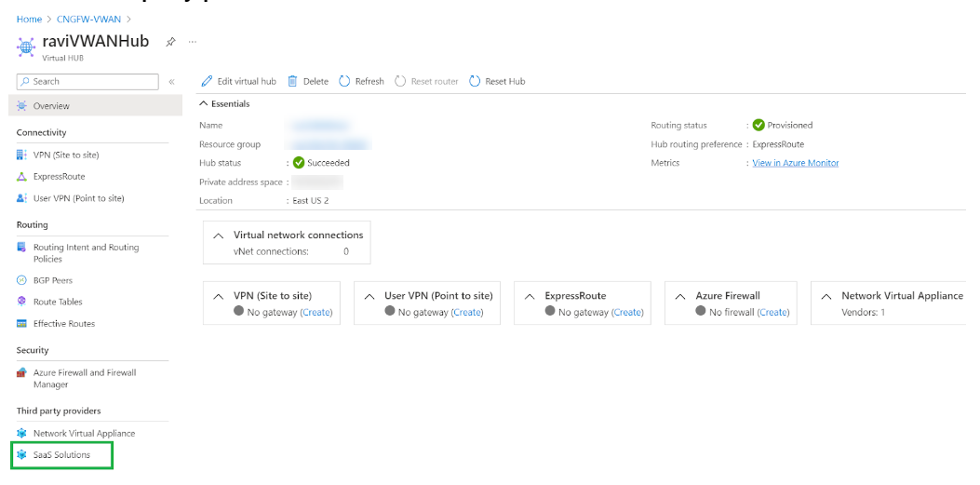Viewport: 980px width, 485px height.
Task: Open the more options ellipsis by hub title
Action: [193, 42]
